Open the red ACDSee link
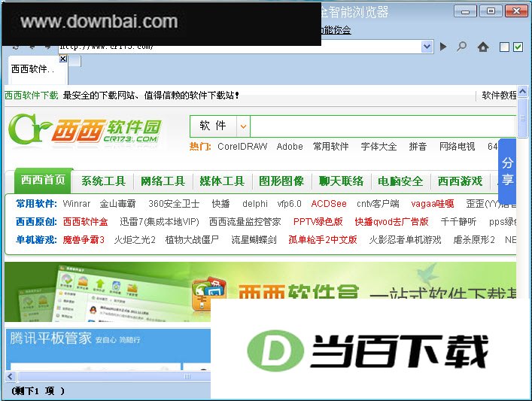The image size is (532, 401). (x=329, y=204)
